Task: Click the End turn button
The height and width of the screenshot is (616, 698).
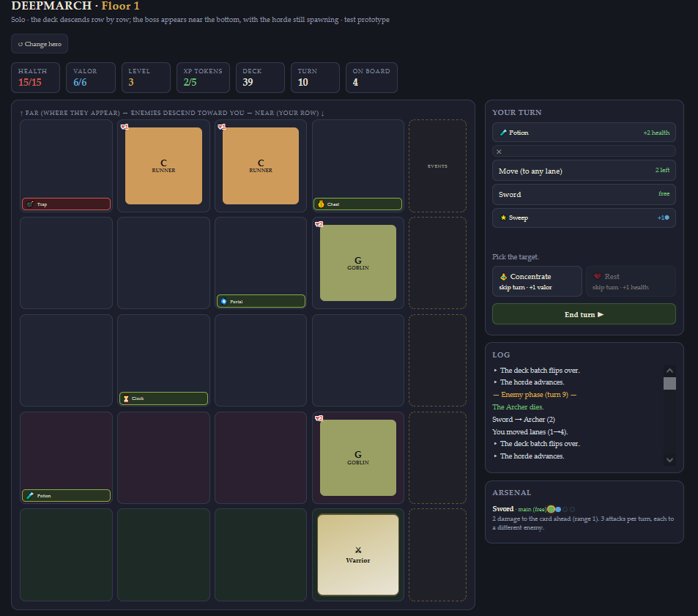Action: pyautogui.click(x=584, y=314)
